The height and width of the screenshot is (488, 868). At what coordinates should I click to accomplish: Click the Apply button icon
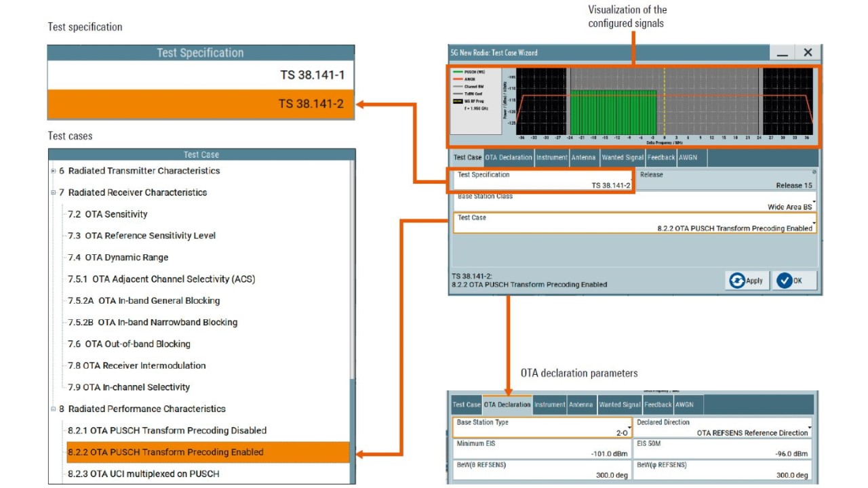pyautogui.click(x=737, y=281)
